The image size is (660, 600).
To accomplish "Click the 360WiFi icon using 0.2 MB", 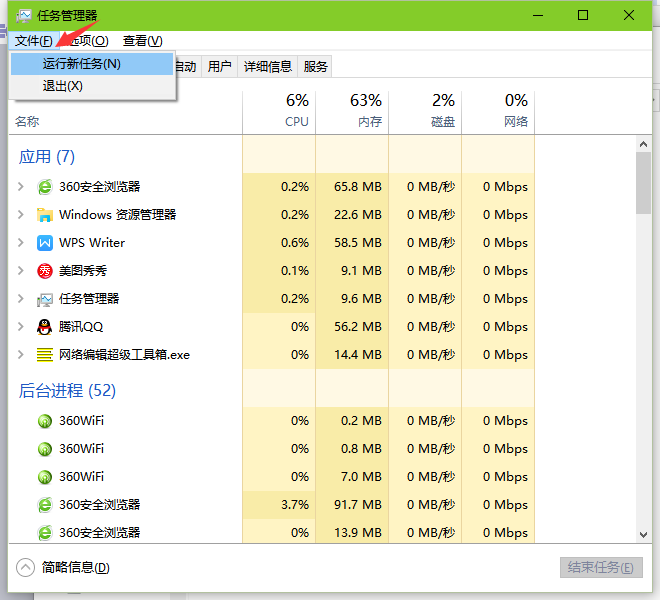I will click(x=45, y=421).
